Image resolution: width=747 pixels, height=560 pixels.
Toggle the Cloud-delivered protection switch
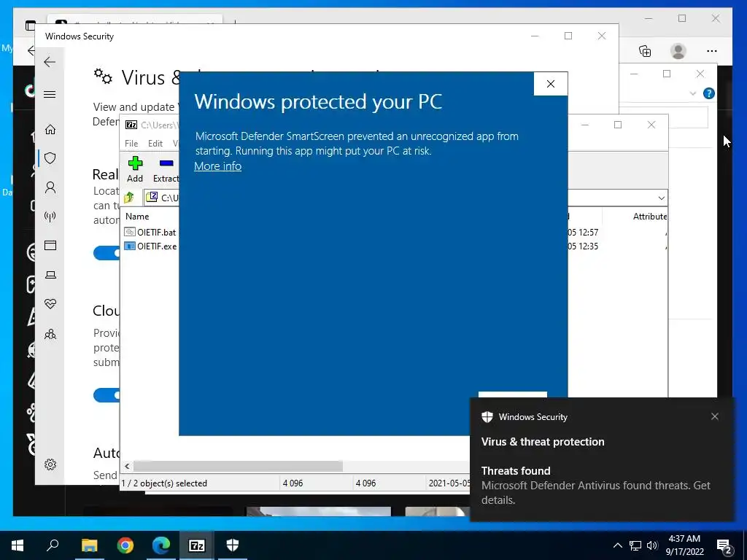coord(107,395)
